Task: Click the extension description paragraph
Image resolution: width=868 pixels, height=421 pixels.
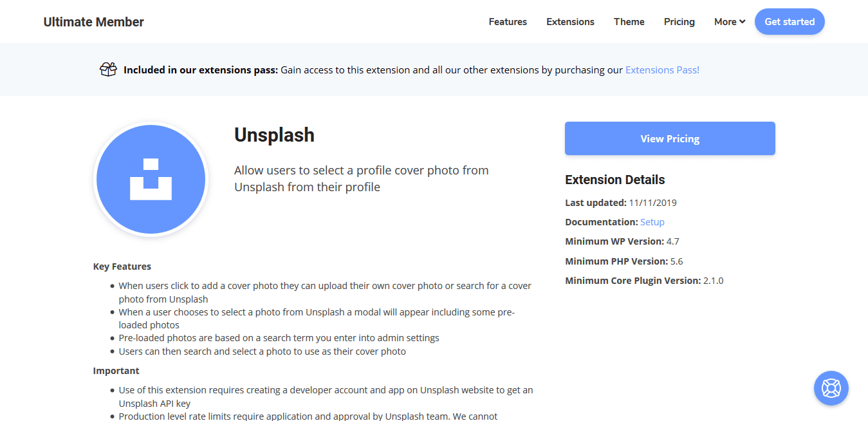Action: (361, 179)
